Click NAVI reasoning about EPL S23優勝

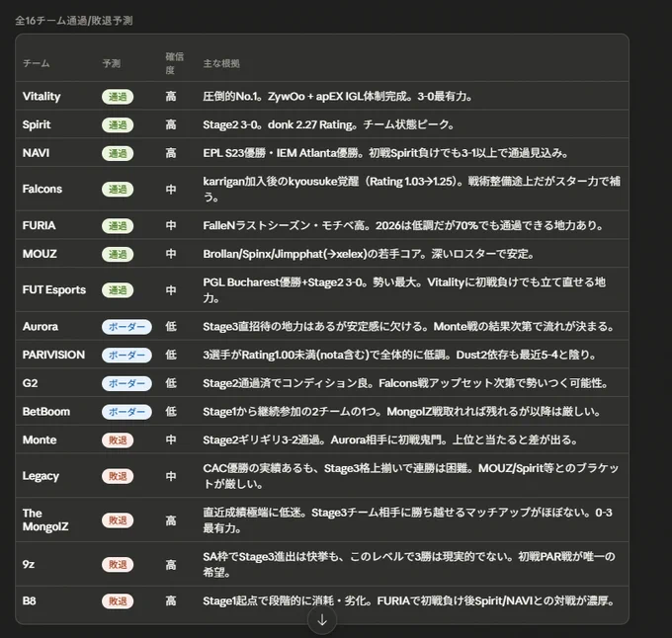click(x=385, y=153)
